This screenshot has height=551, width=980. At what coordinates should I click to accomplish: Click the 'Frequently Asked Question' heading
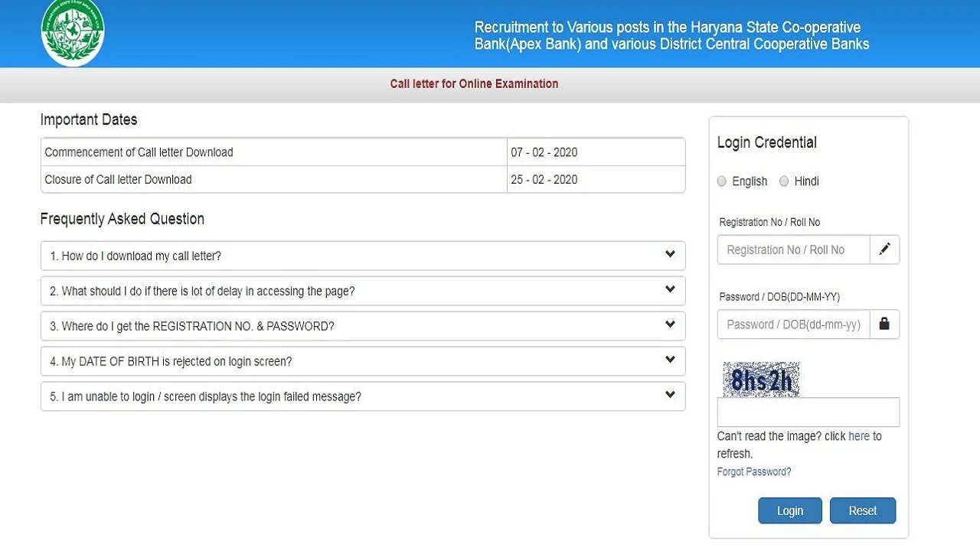coord(122,219)
